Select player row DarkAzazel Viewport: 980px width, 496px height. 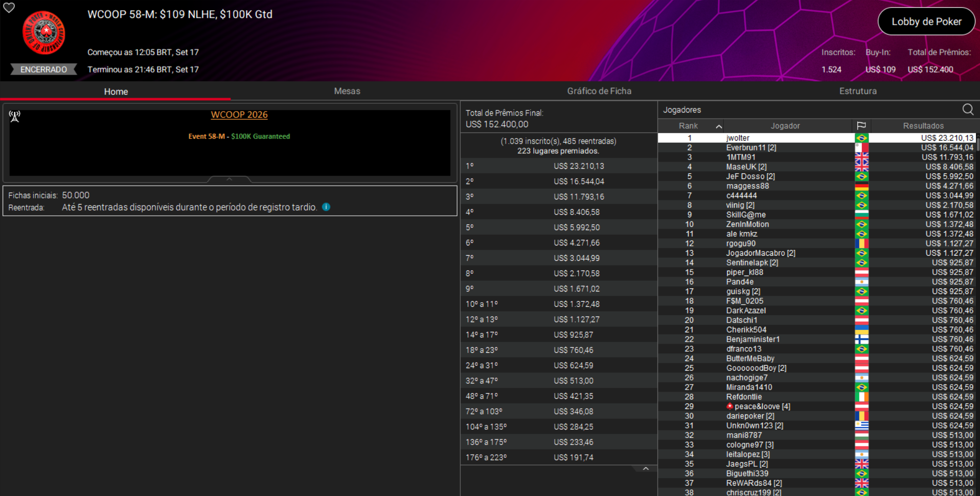(x=816, y=310)
